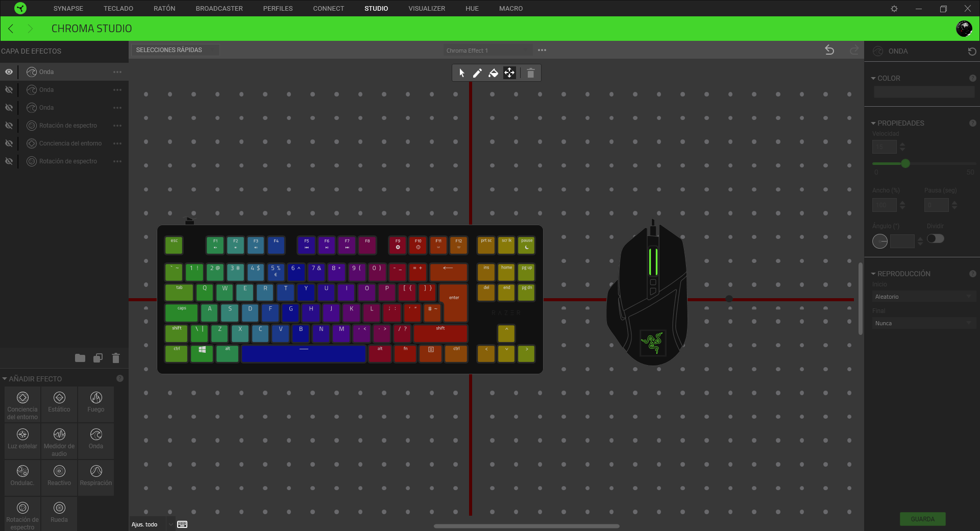Click the Ancho (%) value field
Image resolution: width=980 pixels, height=531 pixels.
[884, 205]
